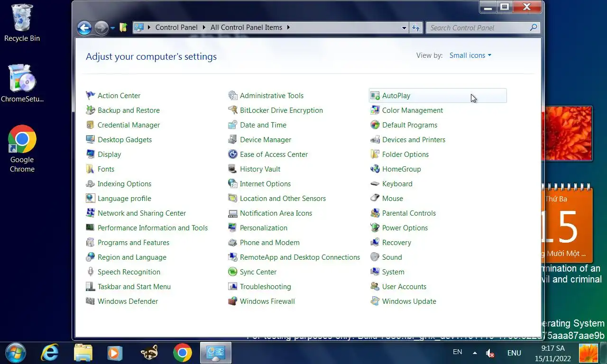Open the HomeGroup link

402,169
